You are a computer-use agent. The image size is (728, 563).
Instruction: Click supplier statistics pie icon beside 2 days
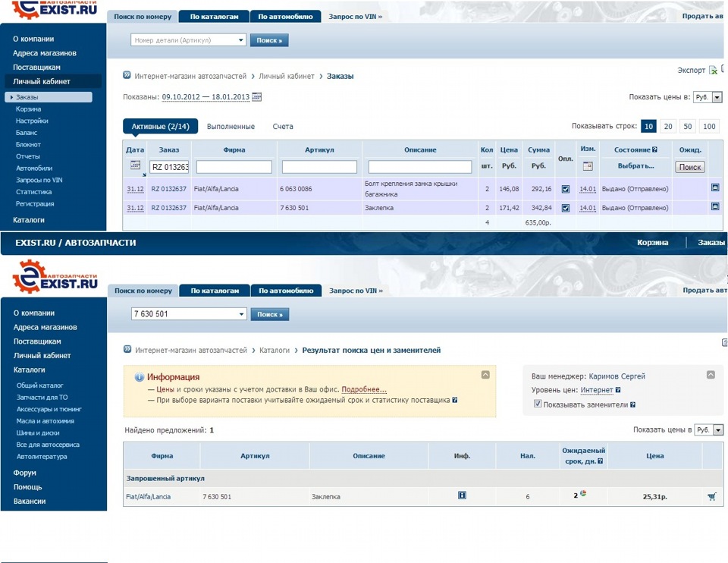coord(583,493)
